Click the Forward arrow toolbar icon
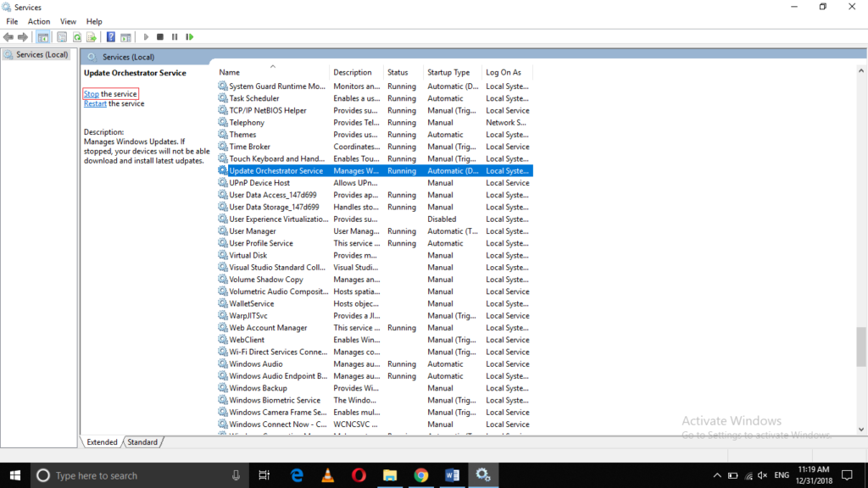This screenshot has width=868, height=488. 23,37
